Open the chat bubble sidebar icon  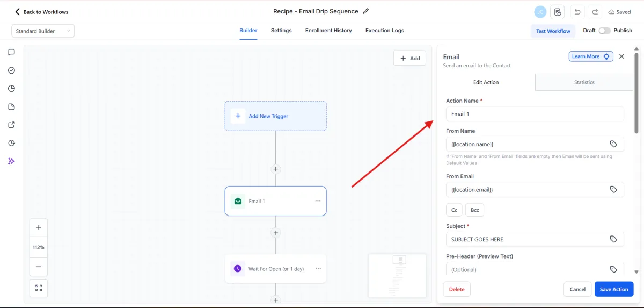point(12,52)
